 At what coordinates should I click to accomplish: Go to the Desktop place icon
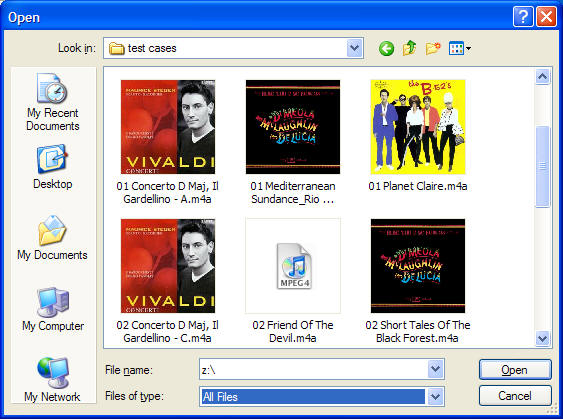(x=52, y=167)
